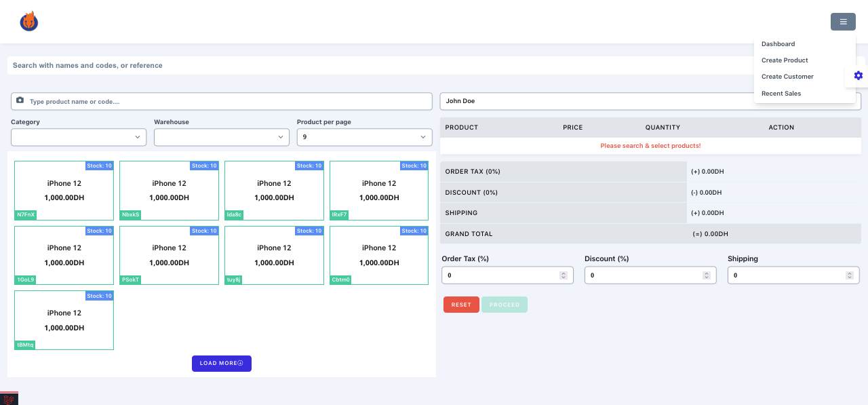This screenshot has height=405, width=868.
Task: Click the Laravel debug icon at bottom-left
Action: [x=9, y=399]
